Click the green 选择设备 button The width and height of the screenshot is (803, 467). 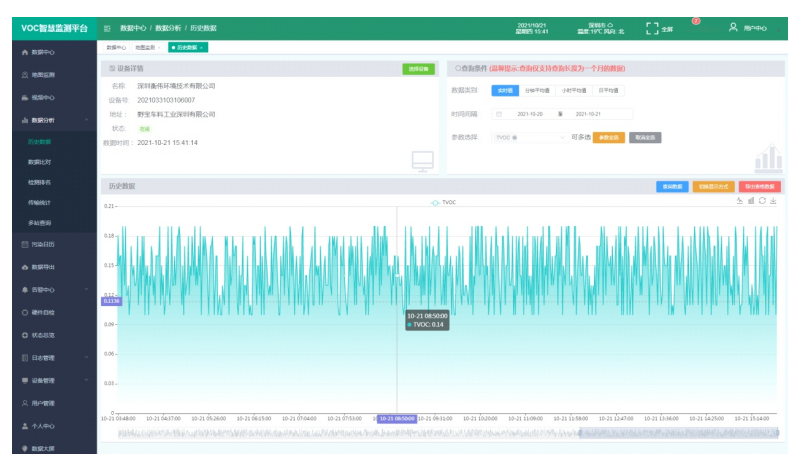[x=418, y=69]
